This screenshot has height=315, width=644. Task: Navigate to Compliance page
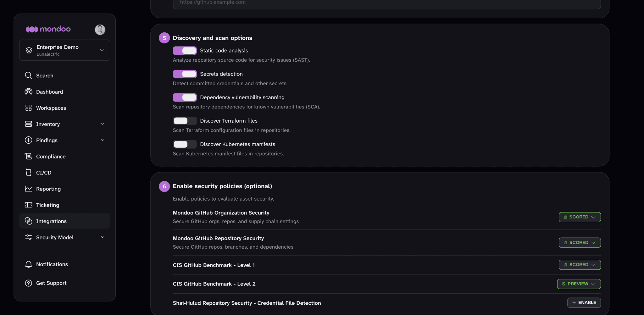(x=64, y=156)
